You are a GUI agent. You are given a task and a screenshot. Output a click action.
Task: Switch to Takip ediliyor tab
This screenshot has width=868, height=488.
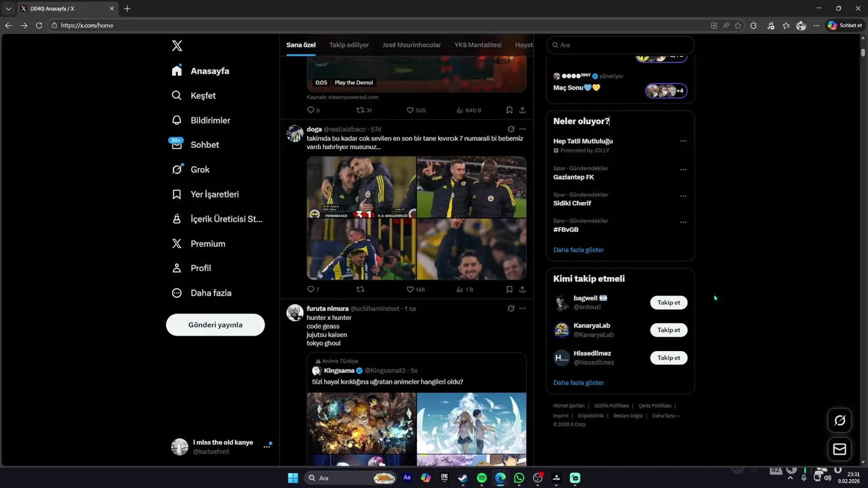tap(349, 45)
